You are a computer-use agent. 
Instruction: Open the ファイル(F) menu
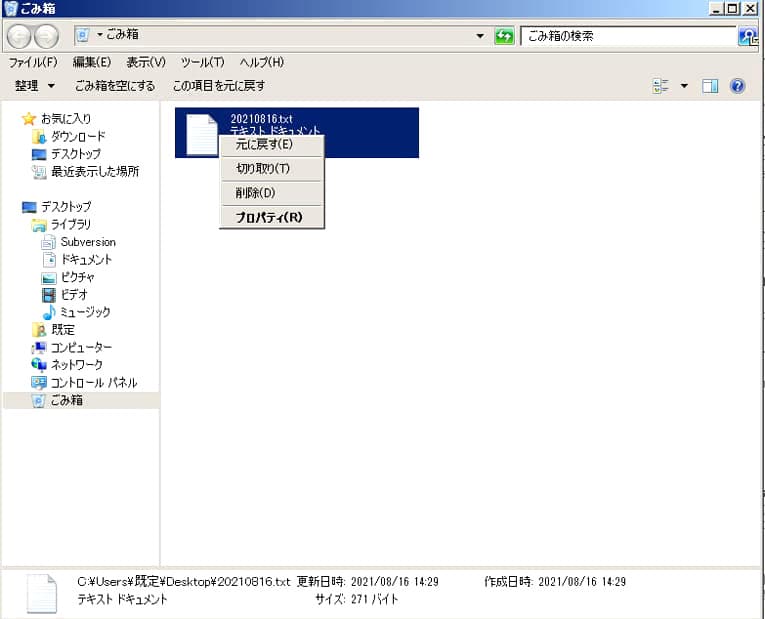pos(33,62)
